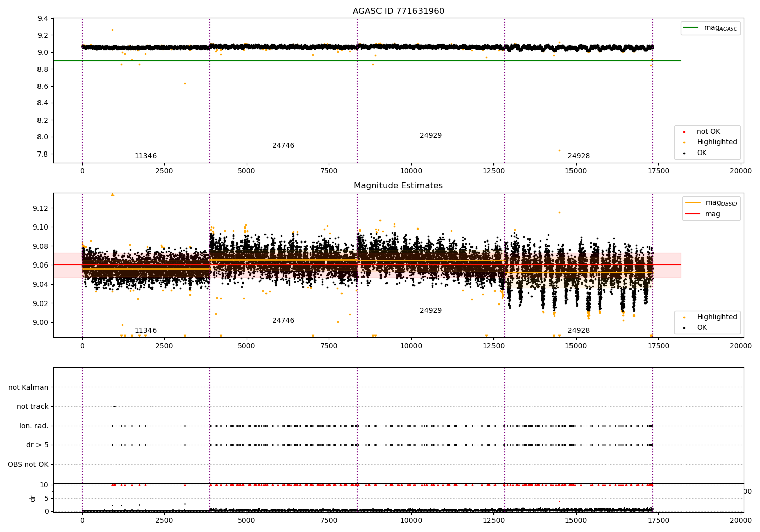Click obsid label 11346 in the top plot
Screen dimensions: 760x532
pyautogui.click(x=145, y=156)
